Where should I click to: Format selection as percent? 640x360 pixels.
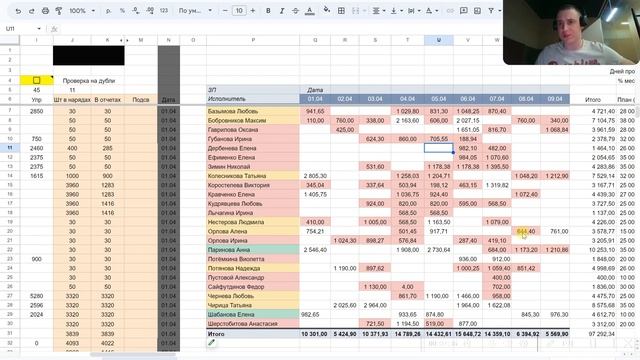pyautogui.click(x=122, y=11)
